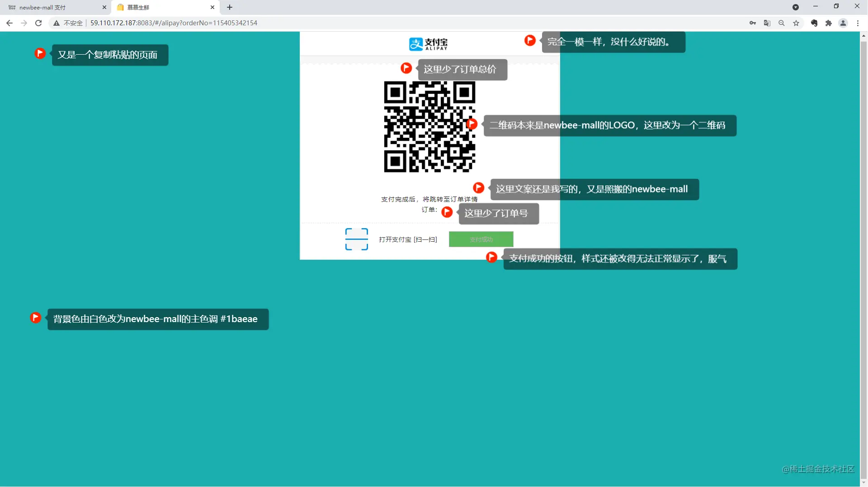868x487 pixels.
Task: Focus the address bar URL
Action: (x=174, y=23)
